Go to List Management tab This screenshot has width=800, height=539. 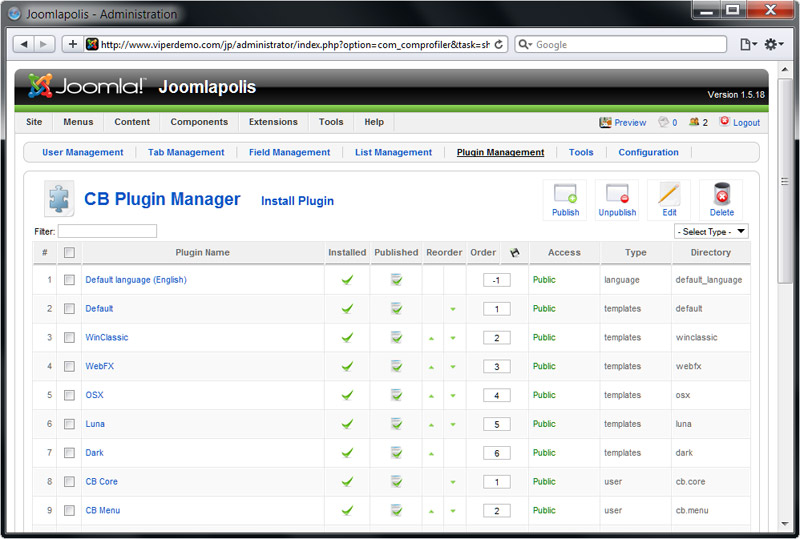coord(393,152)
